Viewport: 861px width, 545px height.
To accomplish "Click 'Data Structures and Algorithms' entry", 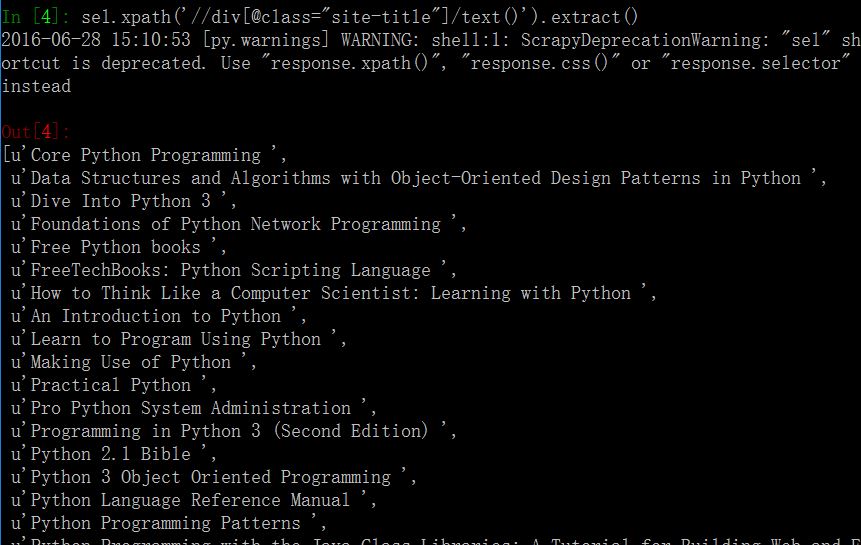I will pos(416,178).
